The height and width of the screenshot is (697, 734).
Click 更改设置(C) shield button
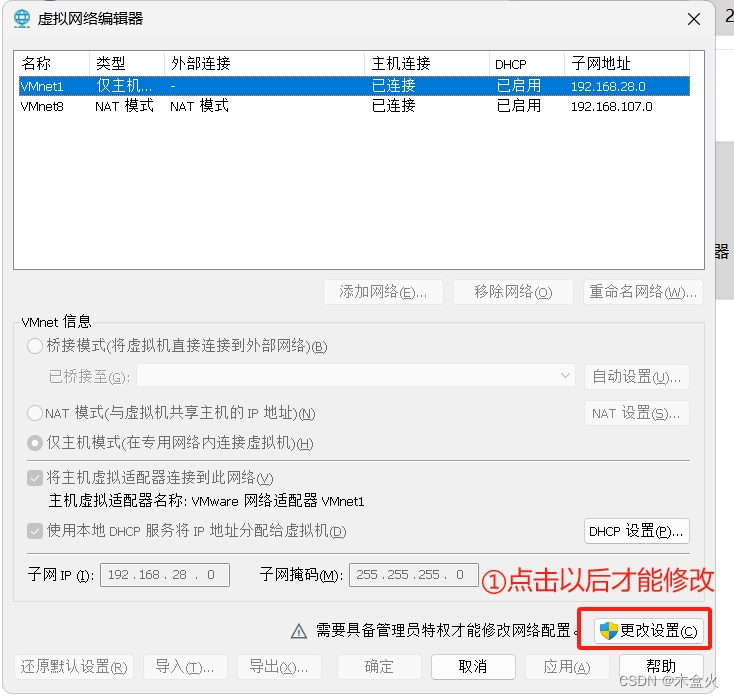point(648,631)
